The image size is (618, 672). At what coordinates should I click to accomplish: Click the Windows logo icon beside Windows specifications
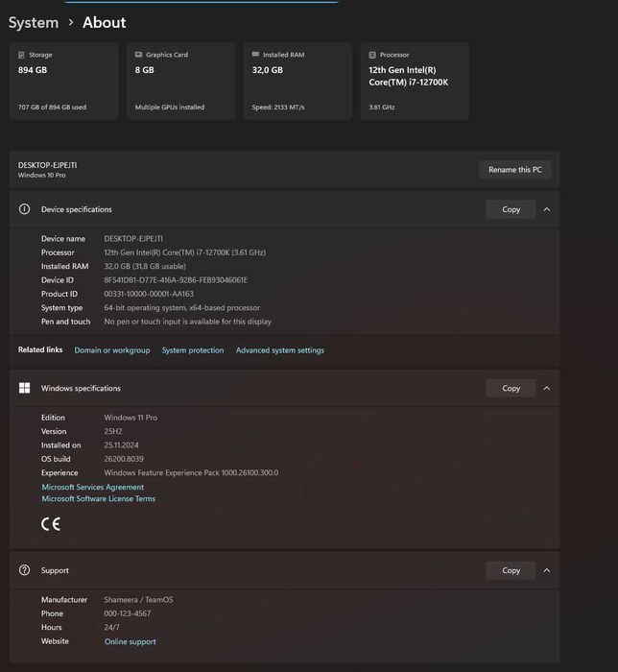coord(24,388)
